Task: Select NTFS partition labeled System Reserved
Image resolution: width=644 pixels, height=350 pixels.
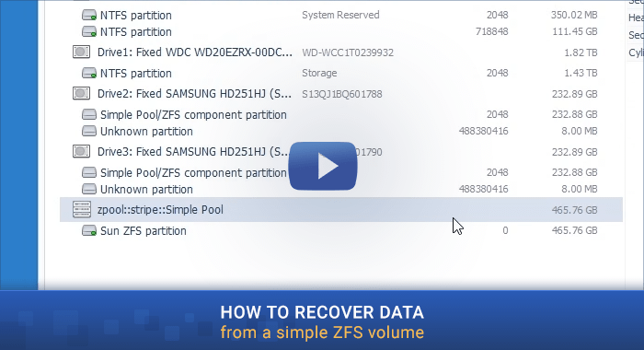Action: pos(341,16)
